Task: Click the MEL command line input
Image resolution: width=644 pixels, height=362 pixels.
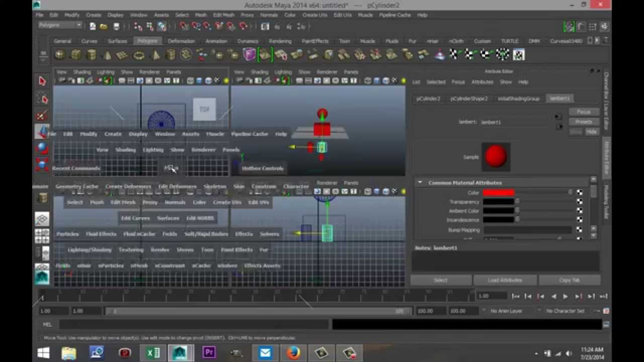Action: coord(193,325)
